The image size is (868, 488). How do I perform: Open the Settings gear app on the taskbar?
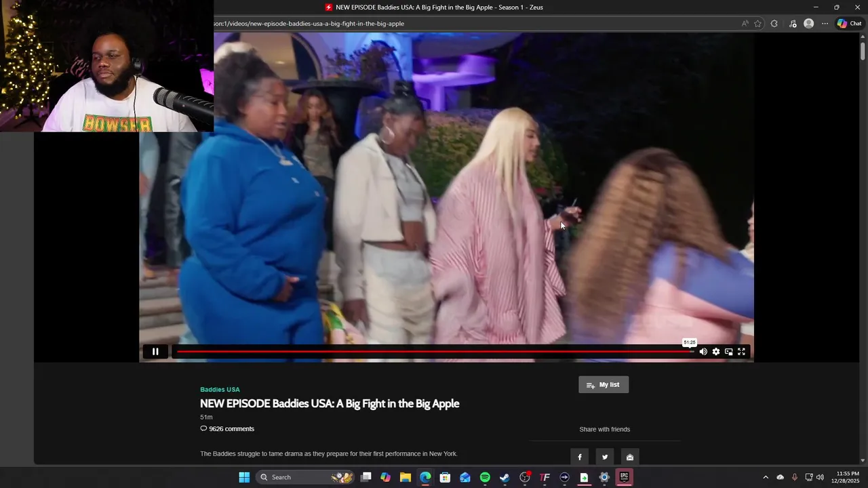[x=604, y=477]
